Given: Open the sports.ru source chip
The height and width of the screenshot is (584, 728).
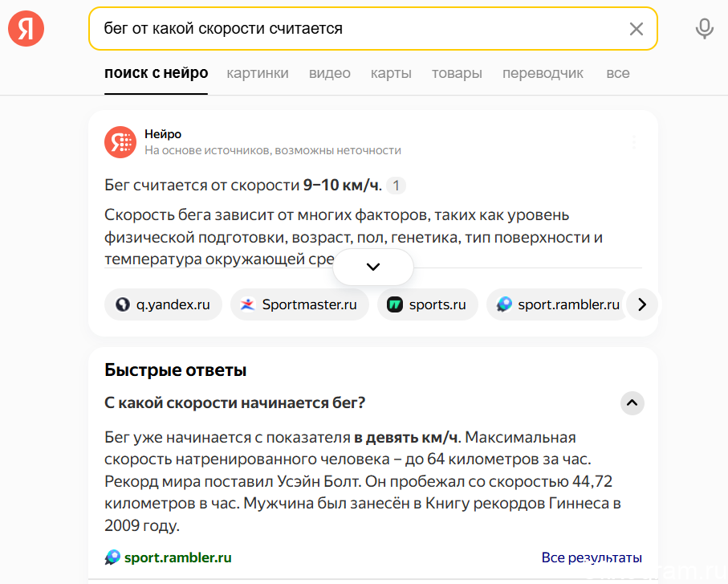Looking at the screenshot, I should (428, 304).
